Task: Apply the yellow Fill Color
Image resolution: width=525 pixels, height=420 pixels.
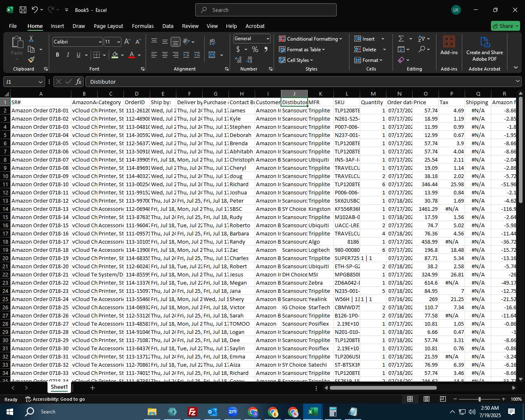Action: coord(115,55)
